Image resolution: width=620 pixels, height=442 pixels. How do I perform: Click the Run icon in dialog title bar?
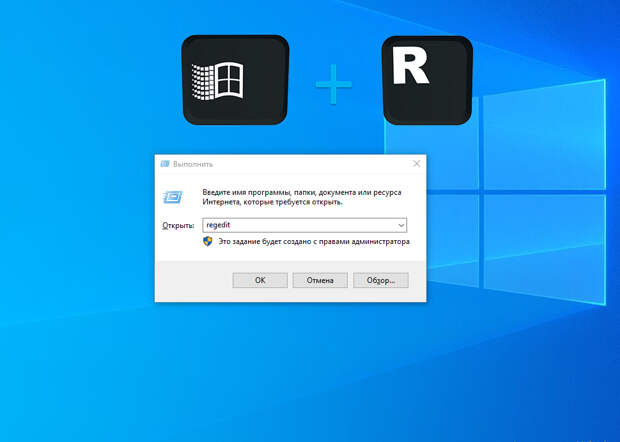pos(165,164)
